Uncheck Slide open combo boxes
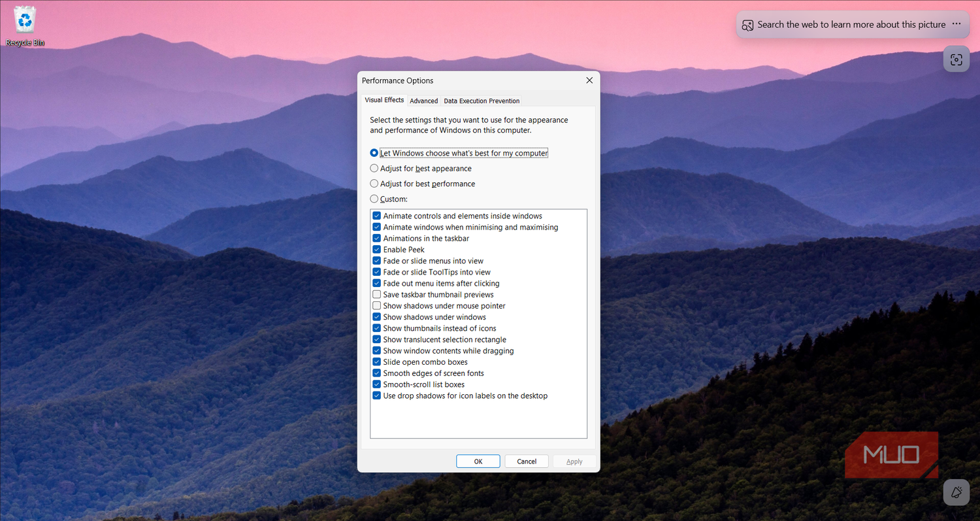The width and height of the screenshot is (980, 521). [x=377, y=361]
